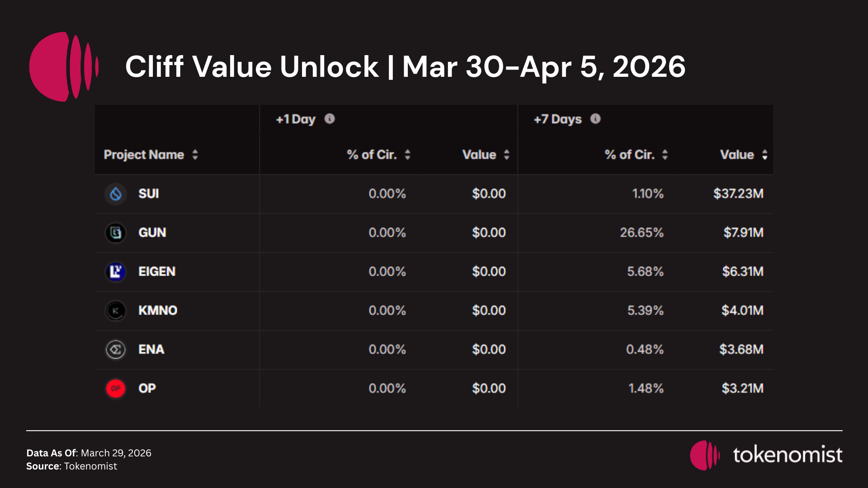Screen dimensions: 868x488
Task: Sort the table by Project Name arrows
Action: pyautogui.click(x=195, y=155)
